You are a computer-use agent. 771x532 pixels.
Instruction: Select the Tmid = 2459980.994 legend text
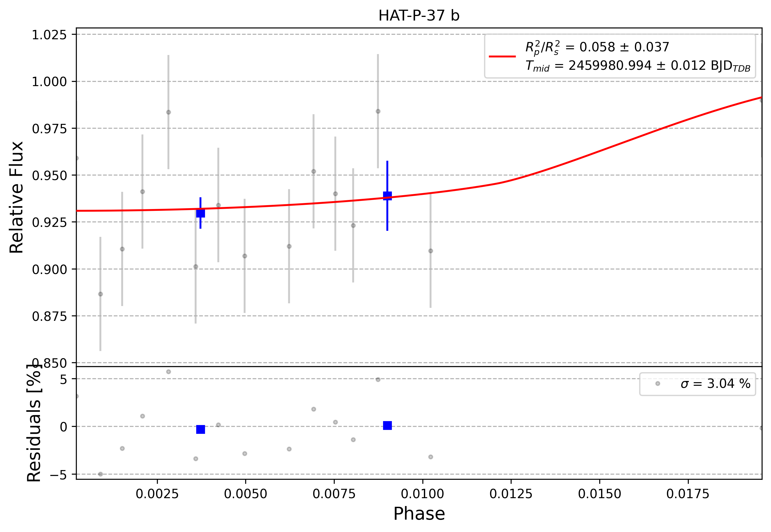[638, 66]
